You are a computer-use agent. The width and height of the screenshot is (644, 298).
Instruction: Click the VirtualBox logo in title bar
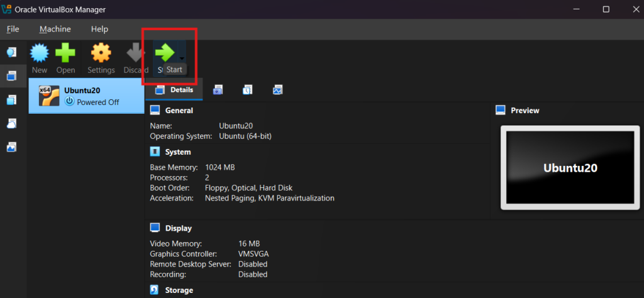tap(6, 9)
